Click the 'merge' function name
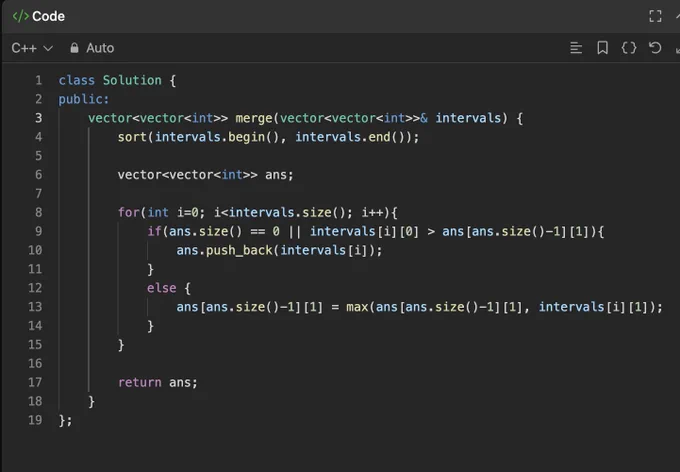Image resolution: width=680 pixels, height=472 pixels. tap(254, 118)
